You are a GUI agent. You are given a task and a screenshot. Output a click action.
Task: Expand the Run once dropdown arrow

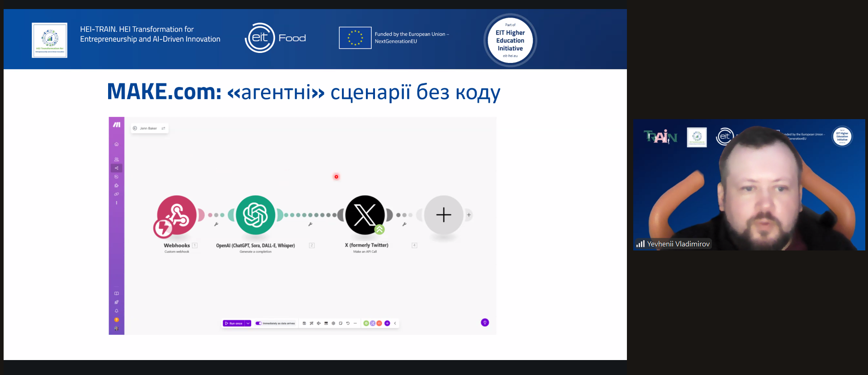tap(248, 323)
